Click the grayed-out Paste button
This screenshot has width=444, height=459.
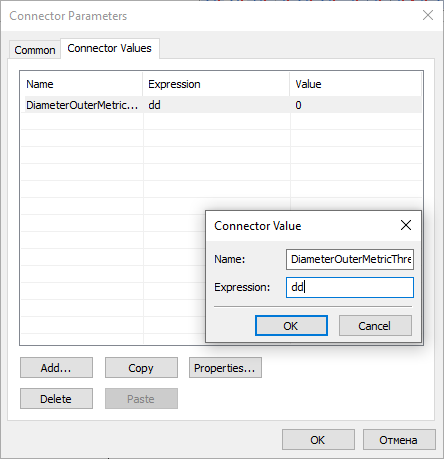point(141,398)
